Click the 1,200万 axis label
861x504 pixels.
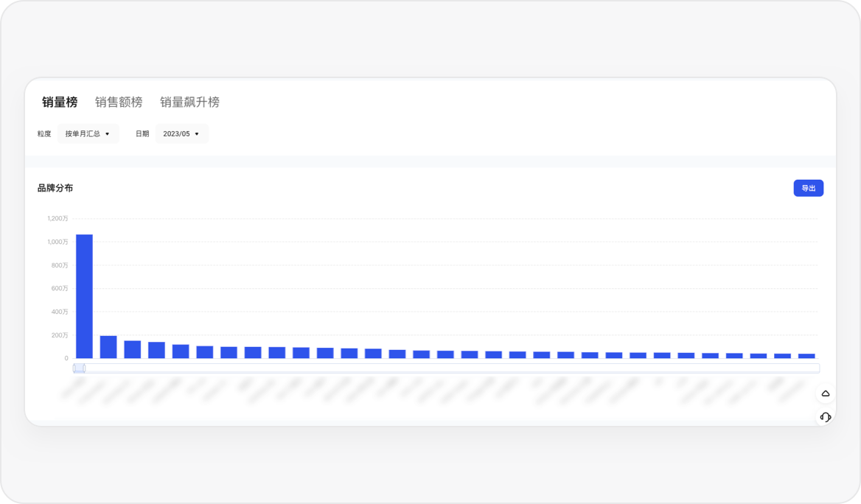57,219
